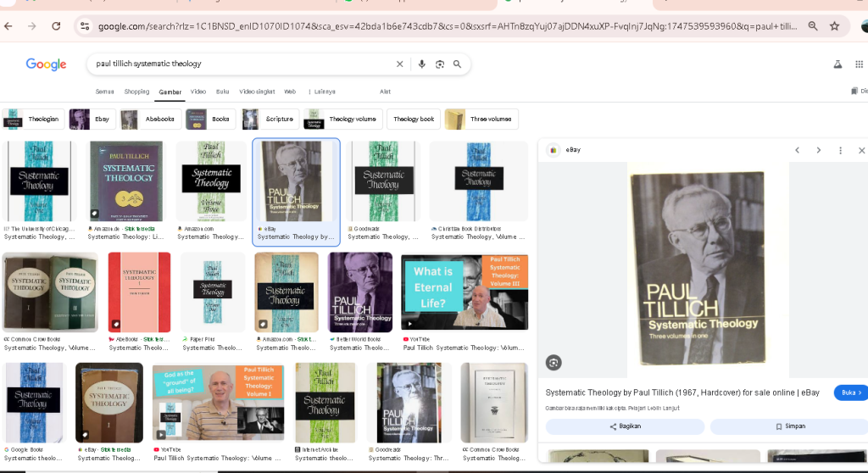This screenshot has height=473, width=868.
Task: Show previous image in preview panel
Action: (x=797, y=150)
